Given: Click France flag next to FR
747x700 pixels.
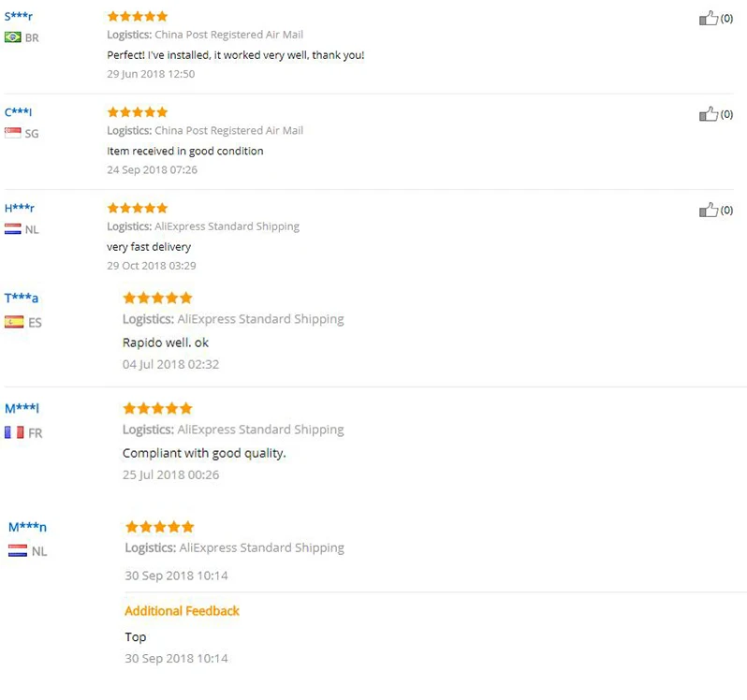Looking at the screenshot, I should click(14, 432).
